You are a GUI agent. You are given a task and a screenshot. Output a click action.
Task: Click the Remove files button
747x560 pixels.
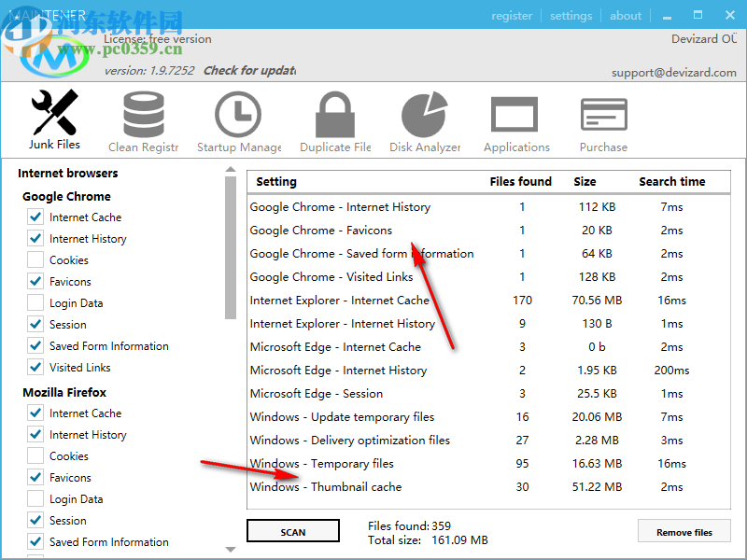(684, 531)
